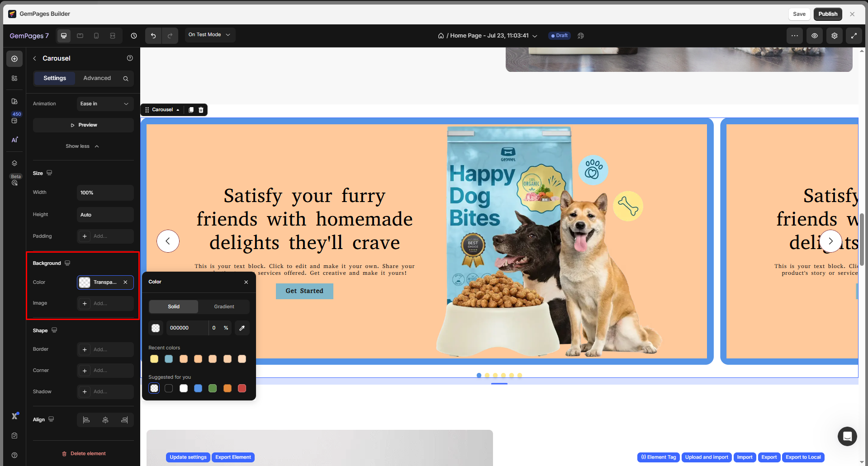Screen dimensions: 868x466
Task: Switch to the Settings tab
Action: point(55,78)
